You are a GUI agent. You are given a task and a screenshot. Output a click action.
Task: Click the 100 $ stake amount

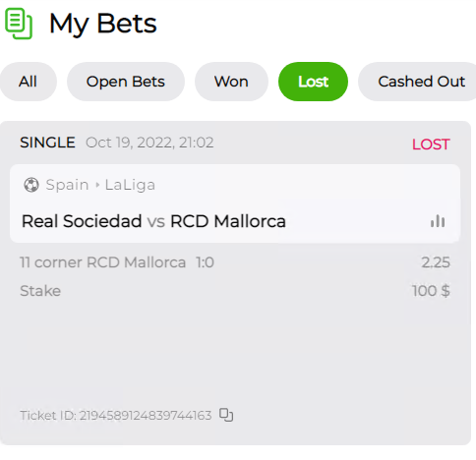(x=431, y=291)
